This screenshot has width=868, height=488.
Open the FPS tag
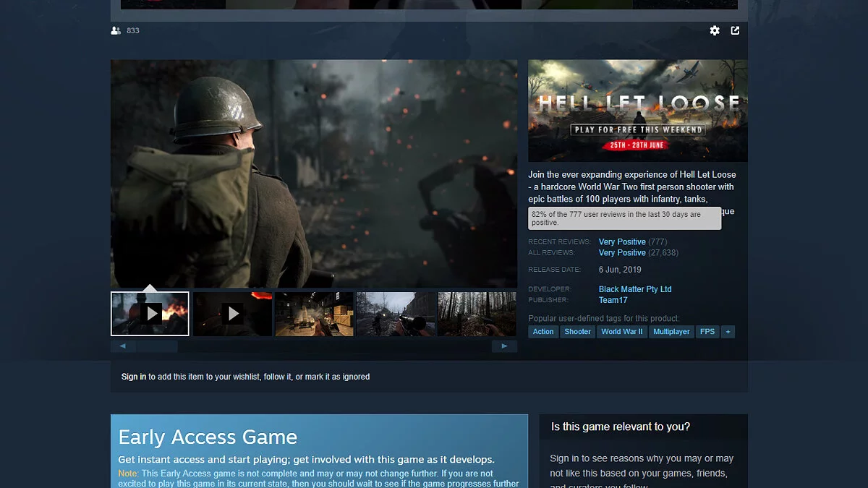[x=707, y=332]
